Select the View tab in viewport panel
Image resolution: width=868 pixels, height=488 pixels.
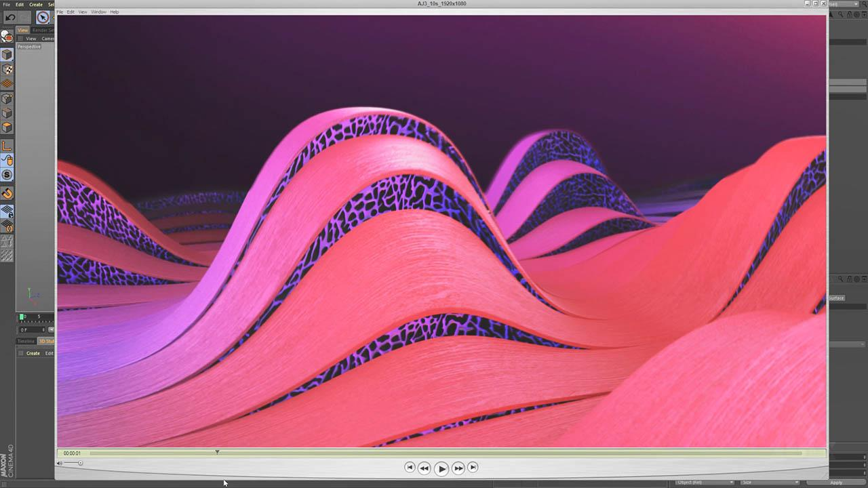[23, 30]
